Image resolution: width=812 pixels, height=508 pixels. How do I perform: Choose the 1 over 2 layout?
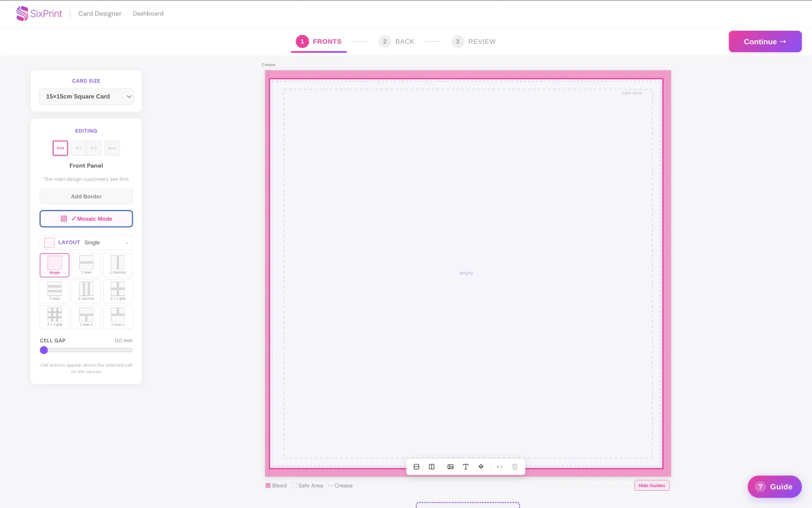pyautogui.click(x=86, y=317)
